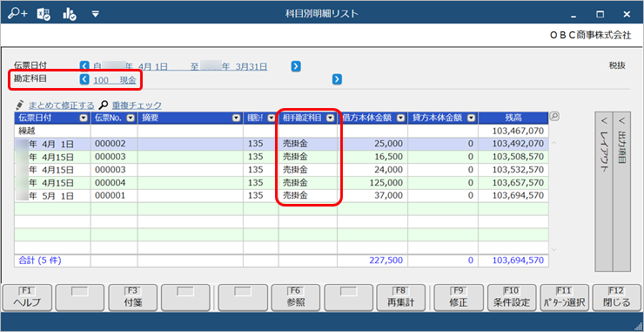
Task: Click the F10 条件設定 button
Action: (512, 298)
